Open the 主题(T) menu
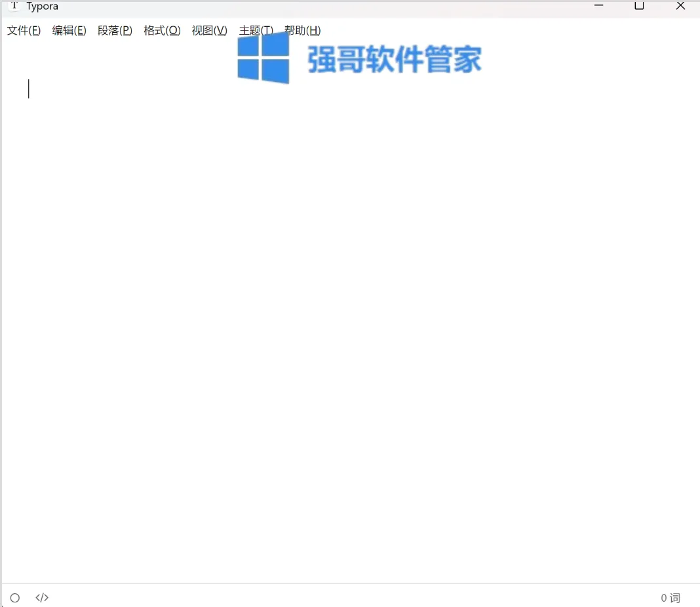 click(256, 30)
